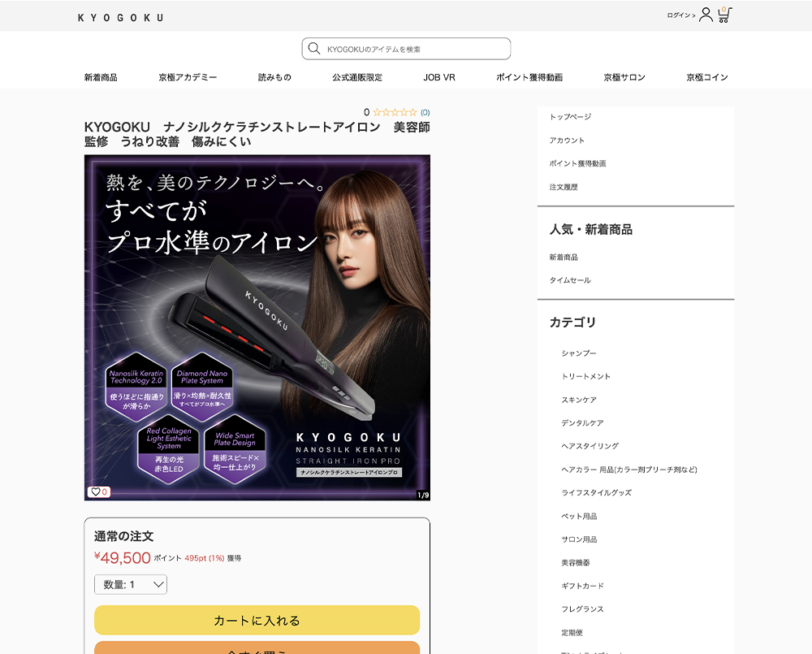
Task: Open the 読みもの menu item
Action: [274, 77]
